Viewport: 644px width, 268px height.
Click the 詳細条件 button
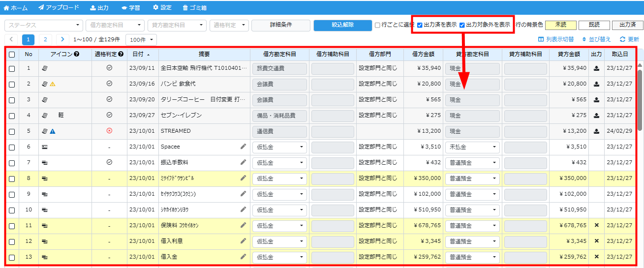[280, 25]
